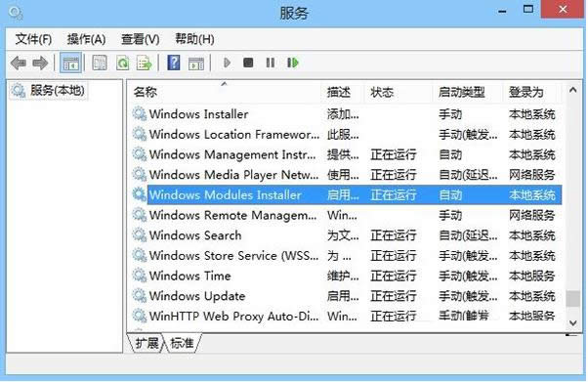Switch to the 扩展 tab
588x382 pixels.
[147, 343]
